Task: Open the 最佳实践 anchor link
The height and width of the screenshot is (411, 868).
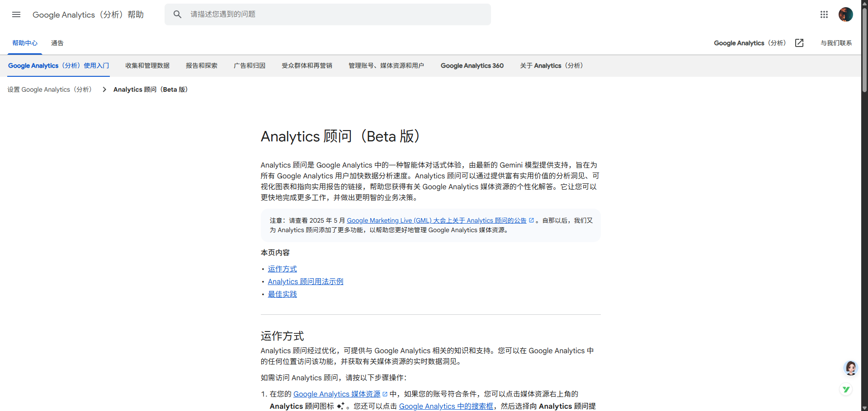Action: [282, 294]
